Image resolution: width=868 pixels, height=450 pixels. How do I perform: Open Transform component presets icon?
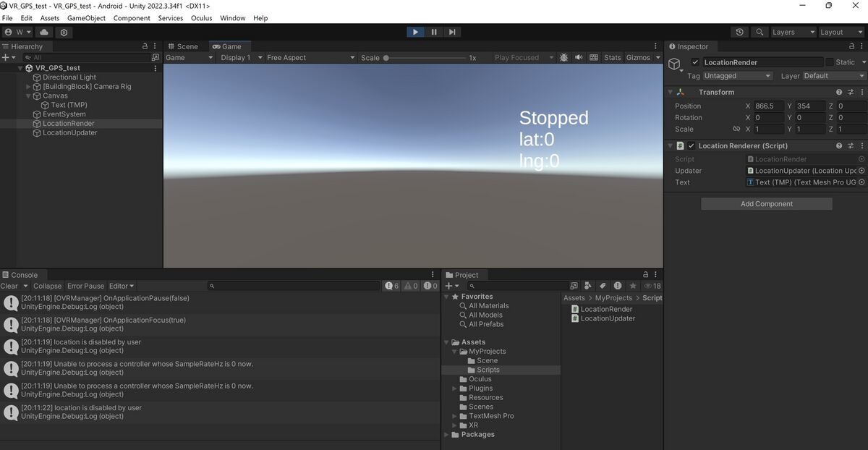[x=851, y=92]
